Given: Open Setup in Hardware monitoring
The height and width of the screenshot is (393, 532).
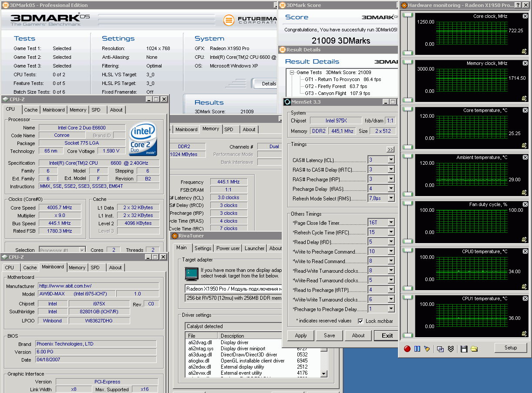Looking at the screenshot, I should 511,348.
